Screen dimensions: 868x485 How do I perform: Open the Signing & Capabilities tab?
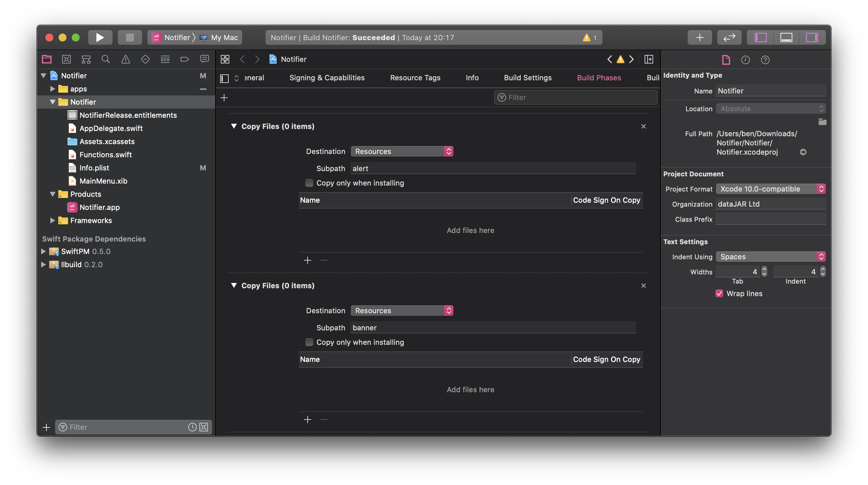327,78
